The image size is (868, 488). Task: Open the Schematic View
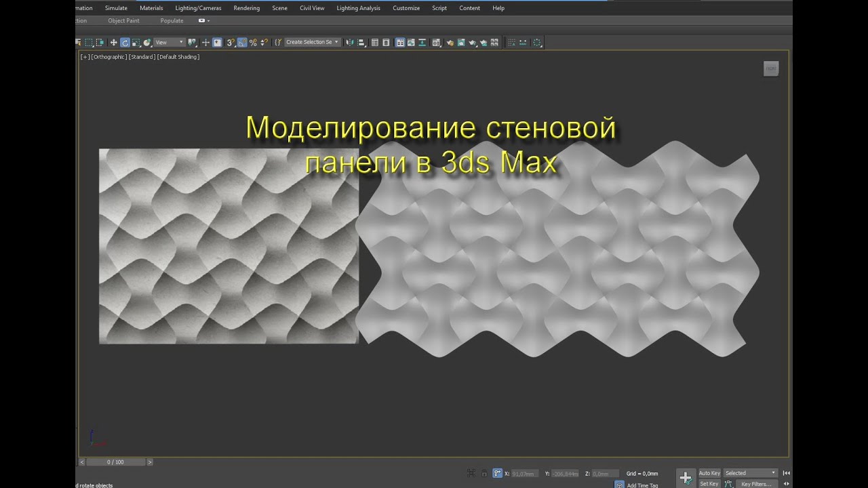pos(422,42)
